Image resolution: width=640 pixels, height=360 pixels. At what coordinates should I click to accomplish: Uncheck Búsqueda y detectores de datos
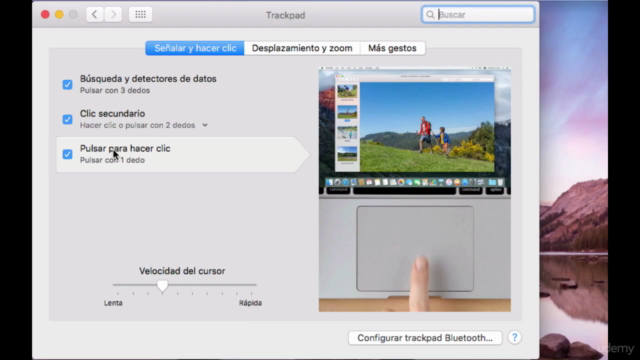tap(67, 84)
